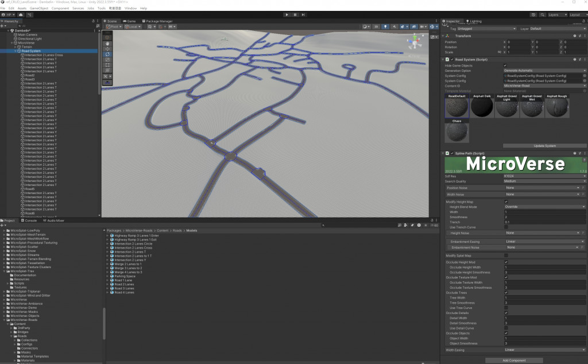
Task: Lock the Inspector panel
Action: [583, 21]
